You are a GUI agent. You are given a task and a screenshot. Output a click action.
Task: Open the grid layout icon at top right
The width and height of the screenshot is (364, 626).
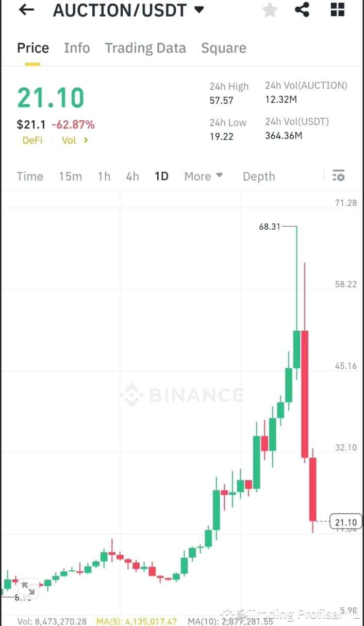pyautogui.click(x=337, y=10)
